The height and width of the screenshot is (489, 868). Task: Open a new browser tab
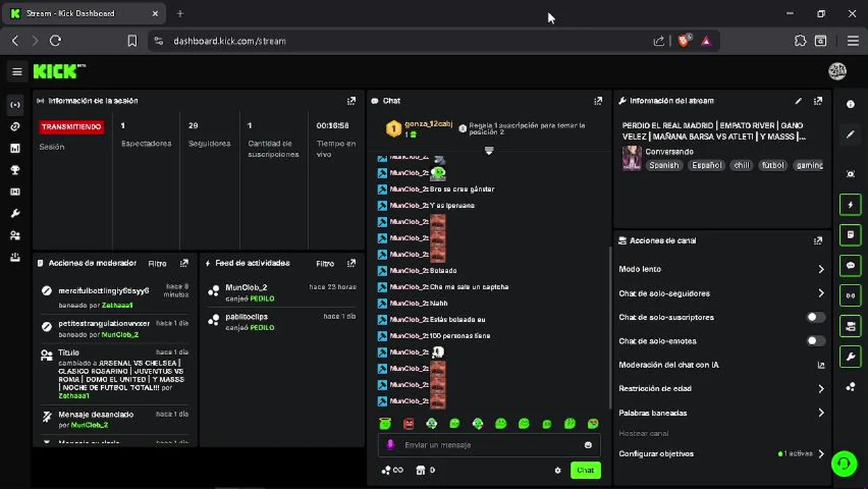pyautogui.click(x=180, y=14)
